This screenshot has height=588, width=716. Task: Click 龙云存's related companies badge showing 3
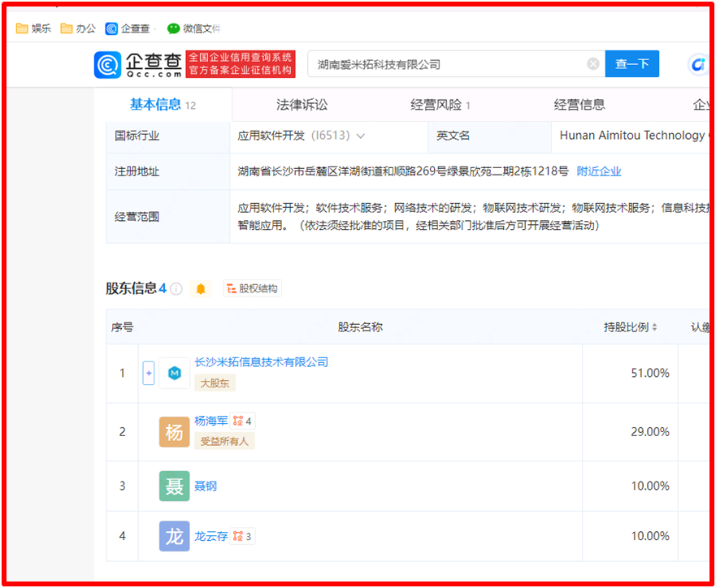(x=242, y=536)
